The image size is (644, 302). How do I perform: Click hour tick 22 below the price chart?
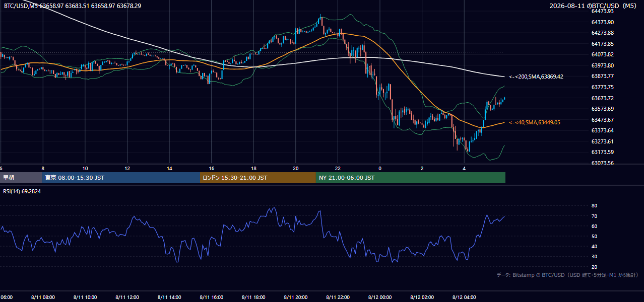point(338,168)
